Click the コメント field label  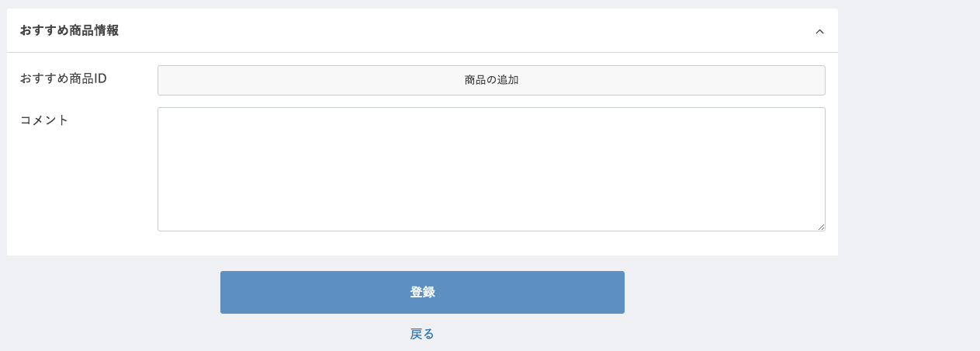44,120
